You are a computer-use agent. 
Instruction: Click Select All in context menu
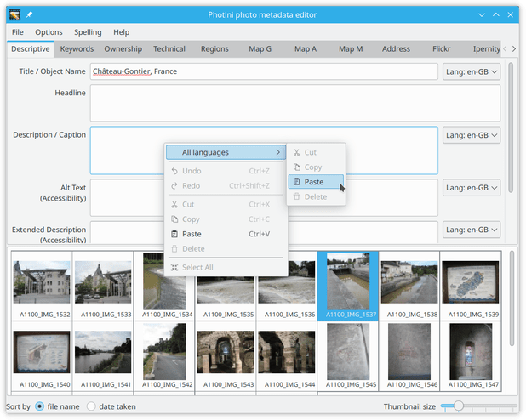tap(226, 267)
